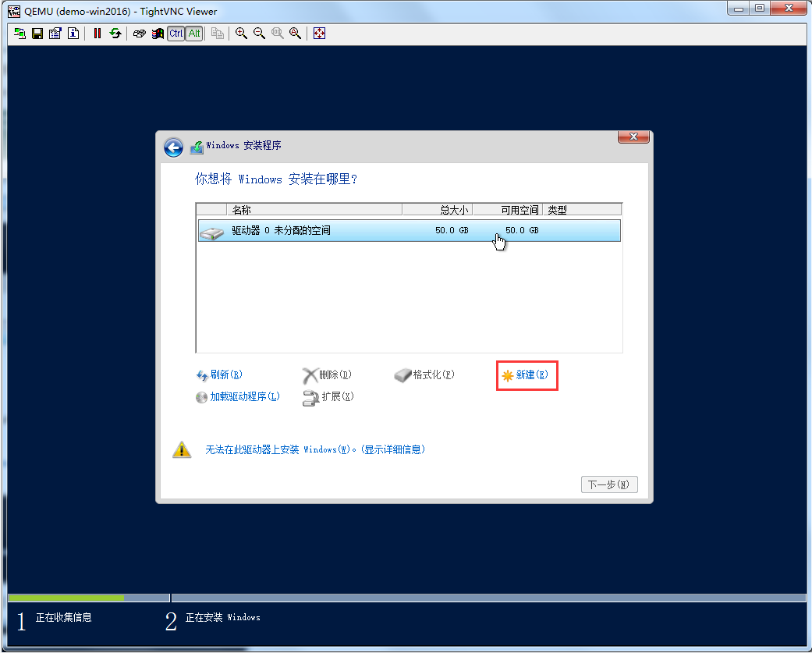Toggle the Alt key button
812x653 pixels.
tap(194, 34)
